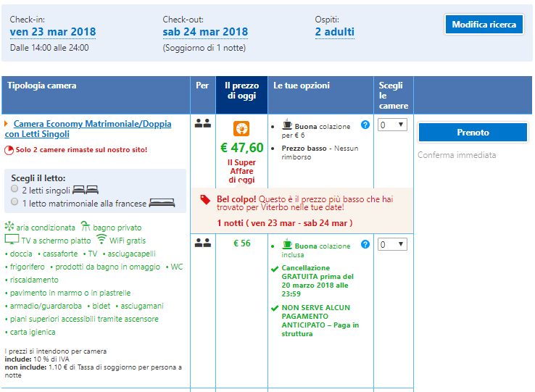Click the free WiFi signal icon

click(101, 239)
